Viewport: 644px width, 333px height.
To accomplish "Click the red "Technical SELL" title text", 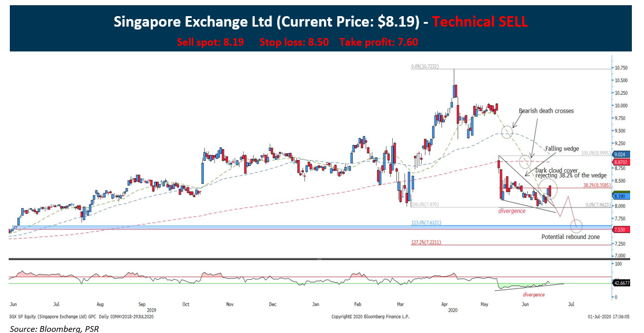I will click(x=480, y=22).
